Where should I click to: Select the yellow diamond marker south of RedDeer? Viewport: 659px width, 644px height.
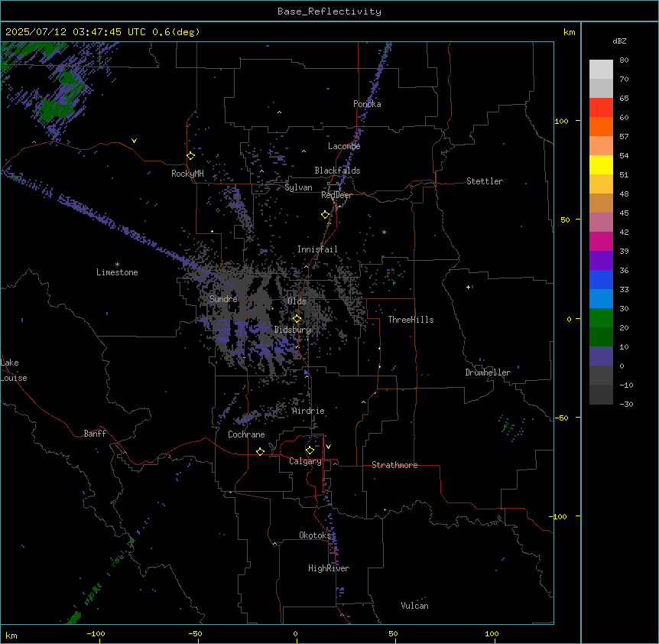[x=326, y=215]
